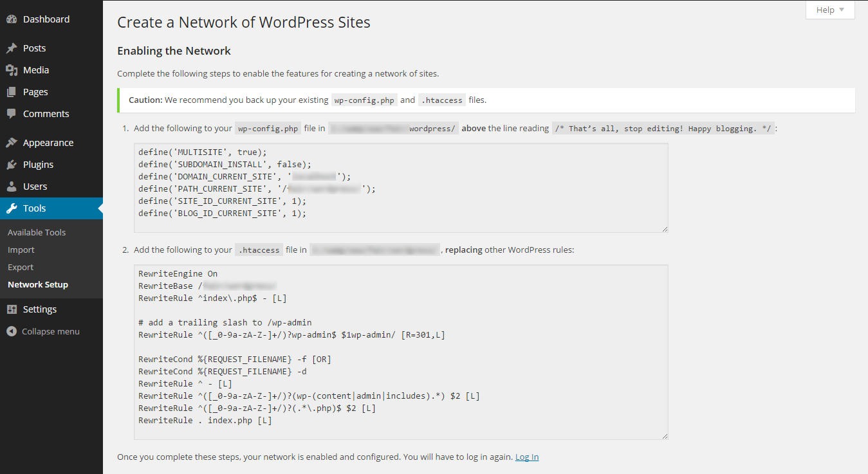Open the Dashboard via its gauge icon

(x=13, y=19)
